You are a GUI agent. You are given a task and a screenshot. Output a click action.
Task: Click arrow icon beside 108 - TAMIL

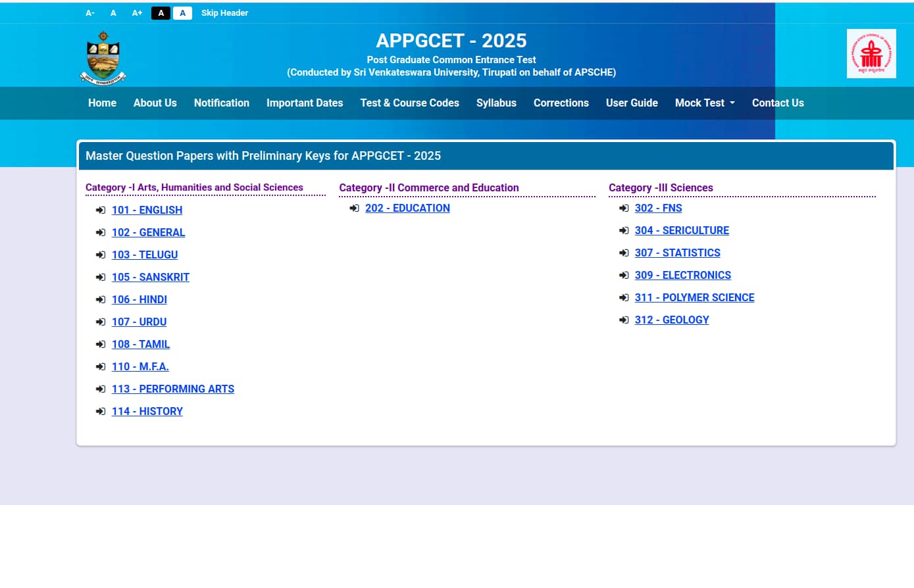pyautogui.click(x=101, y=345)
